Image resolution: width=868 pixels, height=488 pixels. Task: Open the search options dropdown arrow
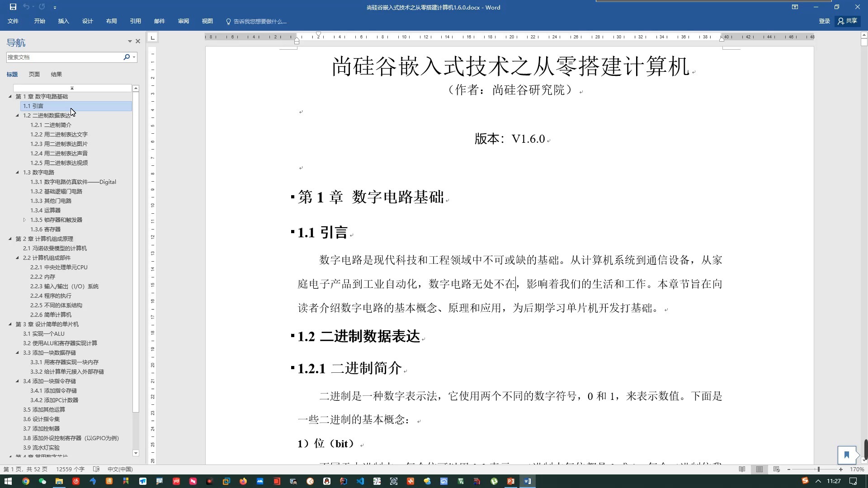134,57
